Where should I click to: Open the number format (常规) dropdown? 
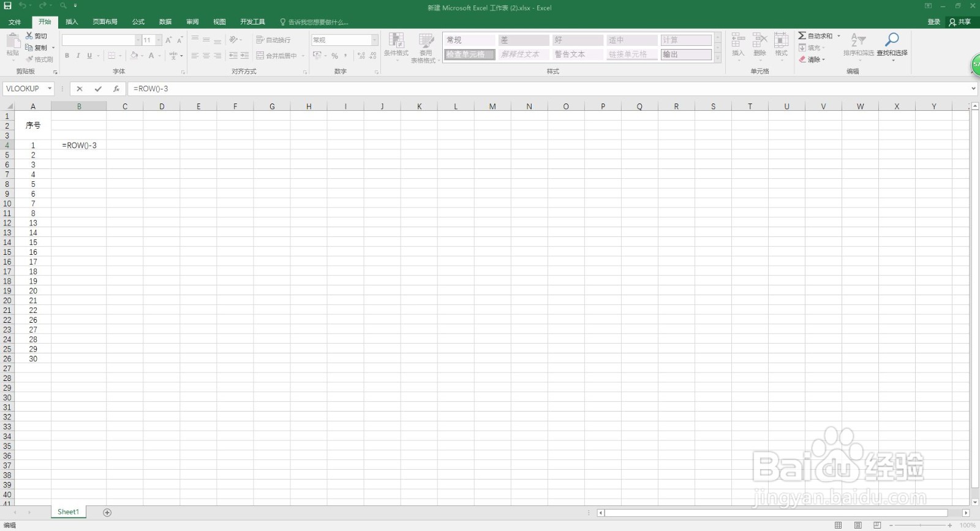375,40
